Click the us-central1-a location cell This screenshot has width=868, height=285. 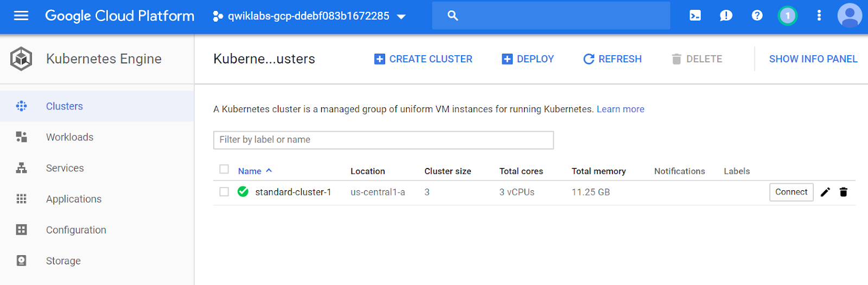378,192
